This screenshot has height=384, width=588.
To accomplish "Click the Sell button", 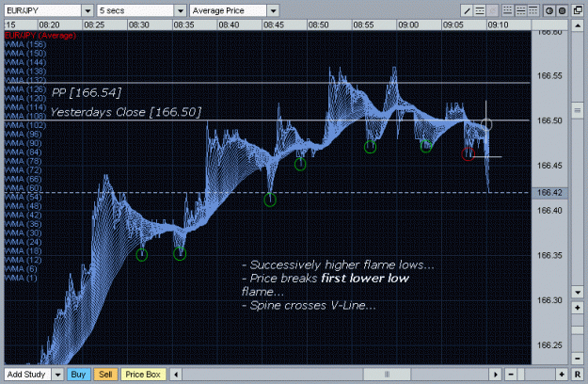I will click(105, 375).
